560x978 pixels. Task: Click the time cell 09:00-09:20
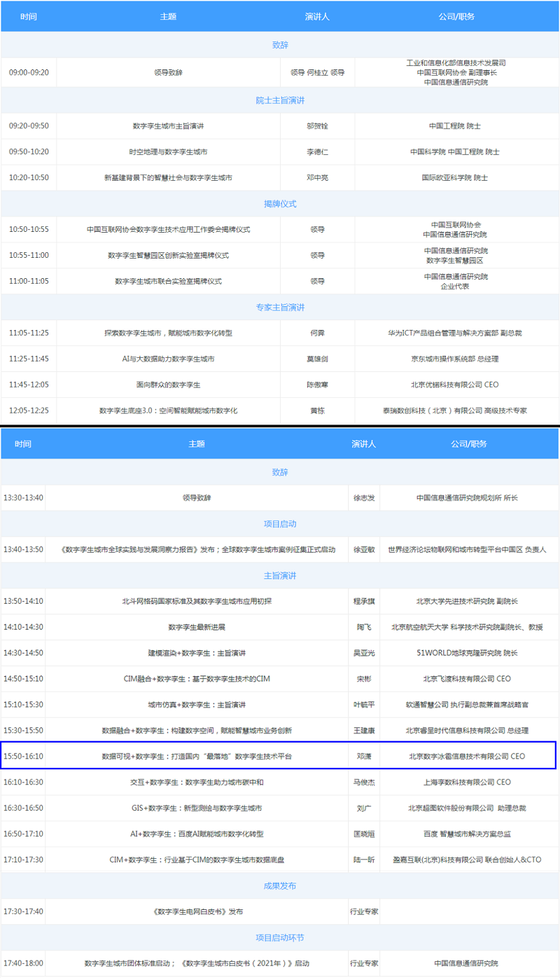click(x=29, y=72)
